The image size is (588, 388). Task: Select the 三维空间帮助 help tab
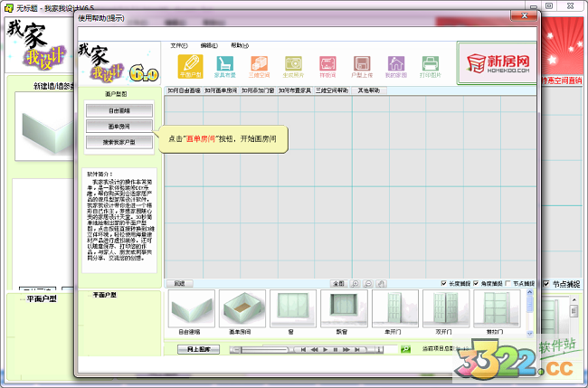pyautogui.click(x=332, y=90)
